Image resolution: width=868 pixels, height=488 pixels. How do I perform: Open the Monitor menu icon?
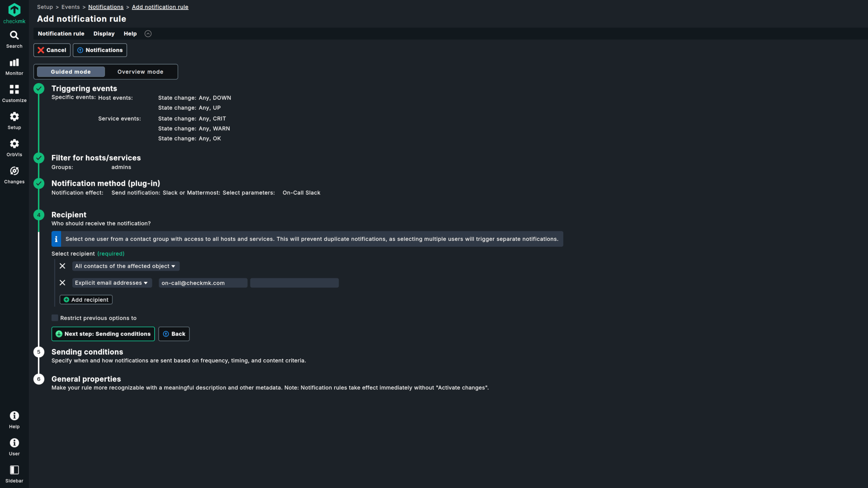click(x=14, y=66)
